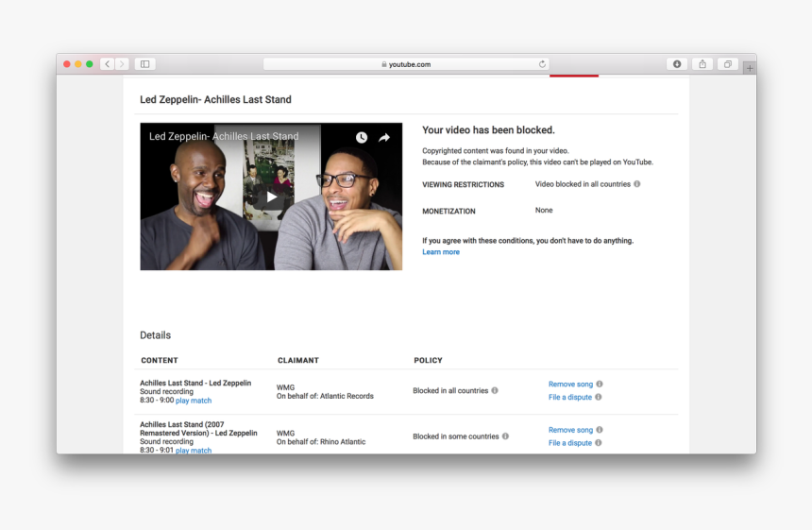
Task: Click info icon beside 'Video blocked in all countries'
Action: [637, 184]
